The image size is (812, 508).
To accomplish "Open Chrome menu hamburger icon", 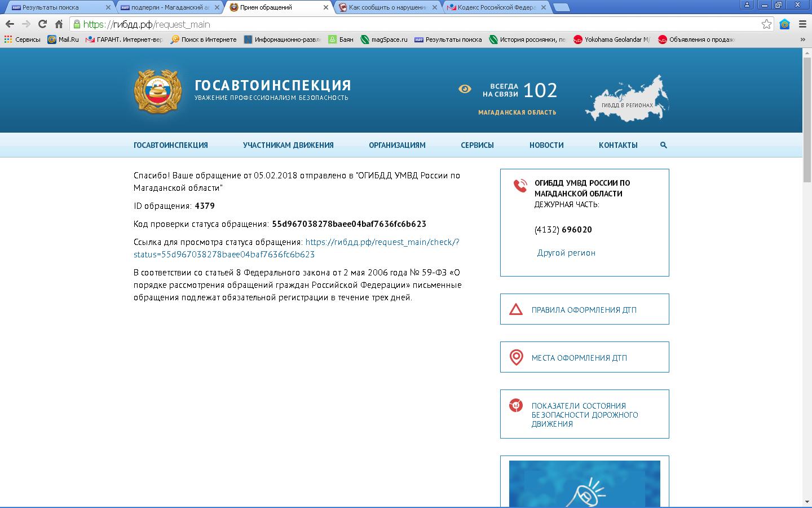I will (x=802, y=24).
